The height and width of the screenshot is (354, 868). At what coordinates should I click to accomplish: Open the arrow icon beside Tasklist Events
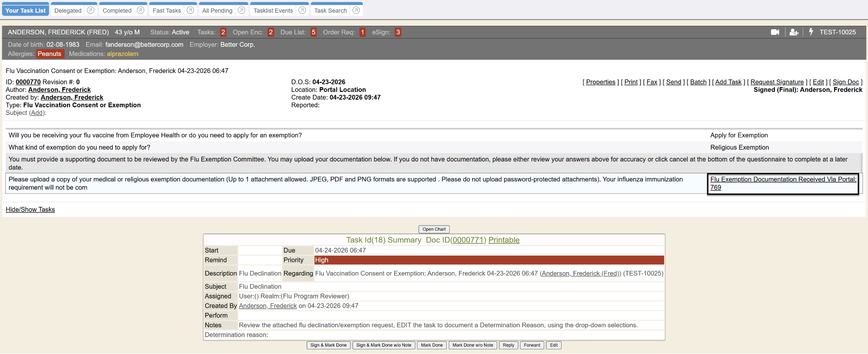pos(302,10)
